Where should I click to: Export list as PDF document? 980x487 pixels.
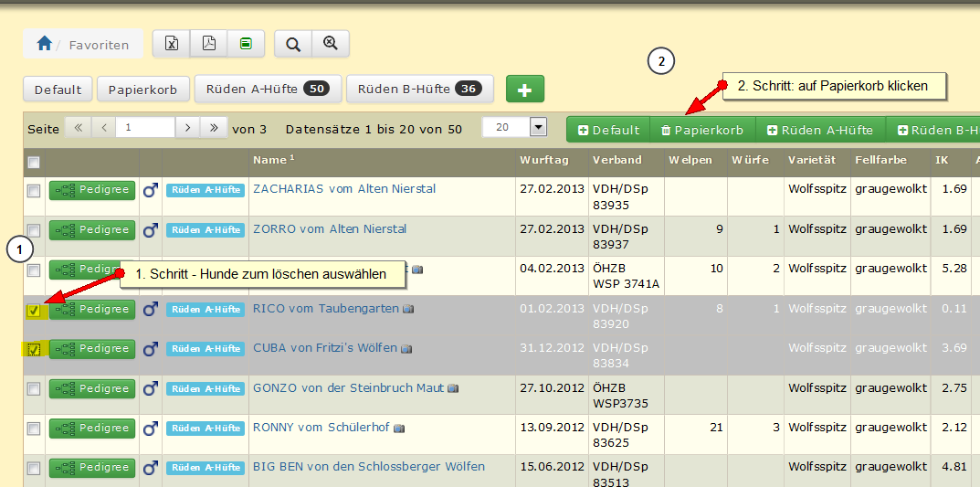coord(208,44)
